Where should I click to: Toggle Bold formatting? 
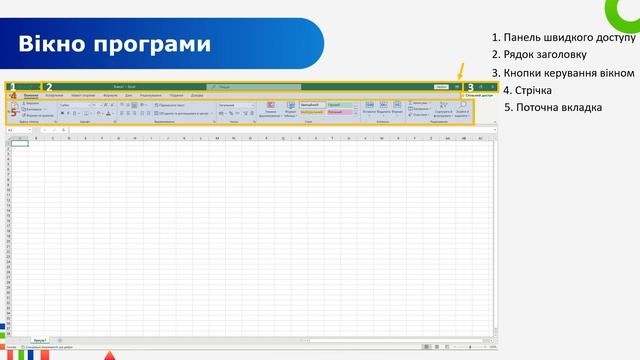62,113
